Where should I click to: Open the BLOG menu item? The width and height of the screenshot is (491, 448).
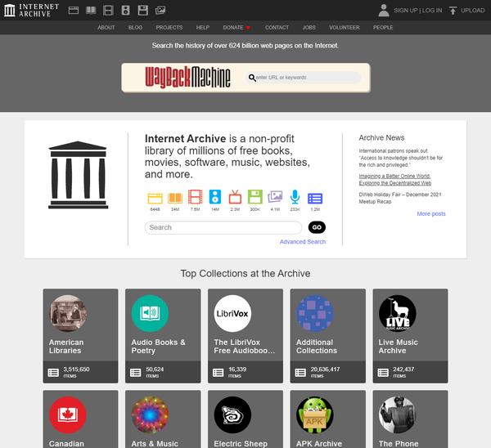(x=135, y=28)
